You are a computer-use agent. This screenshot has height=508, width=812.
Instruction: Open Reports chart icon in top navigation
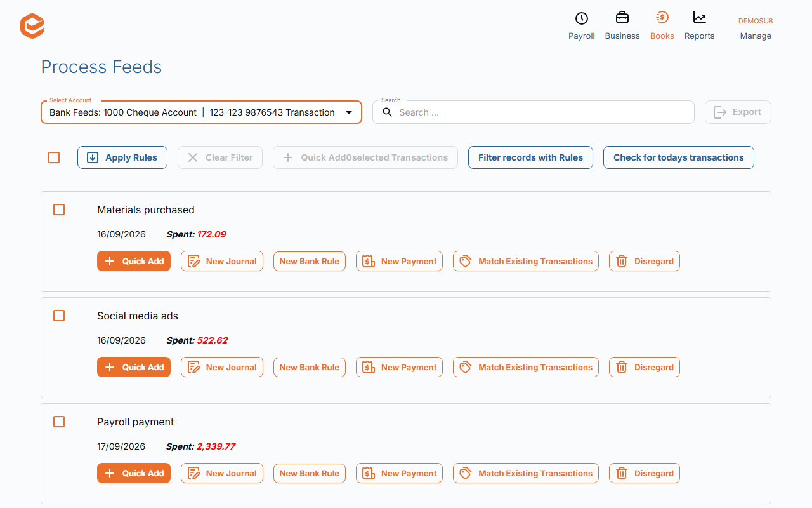click(x=700, y=18)
